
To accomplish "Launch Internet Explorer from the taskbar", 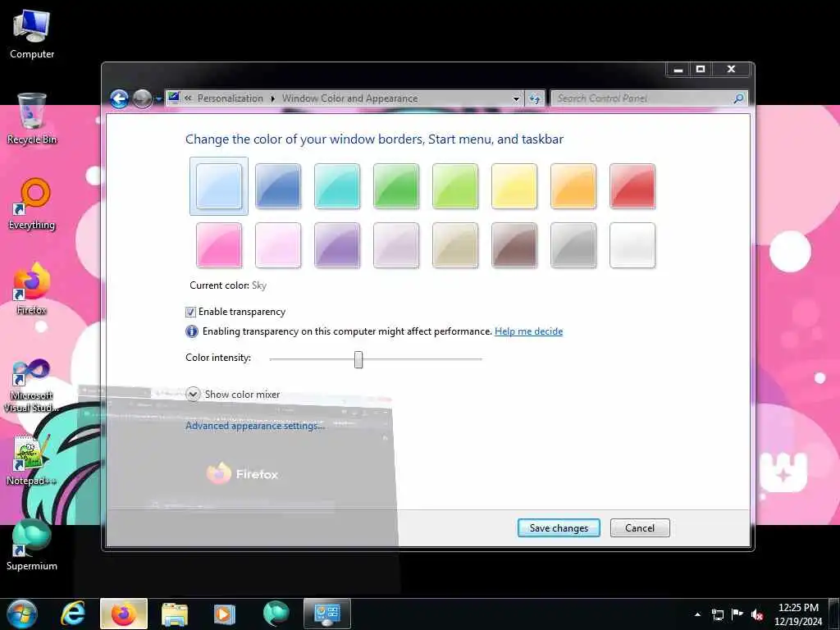I will [72, 614].
